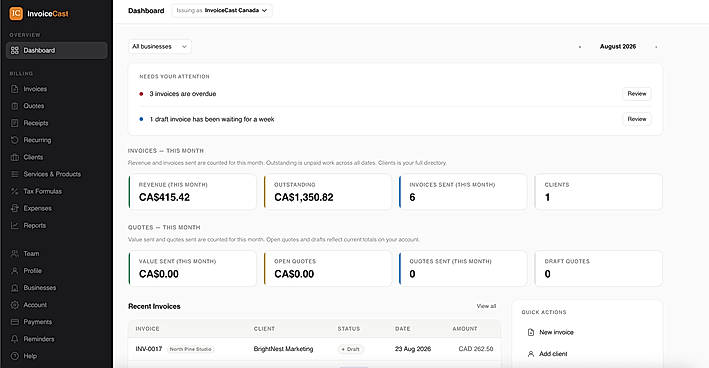The height and width of the screenshot is (368, 709).
Task: Click the Account gear icon
Action: coord(14,305)
